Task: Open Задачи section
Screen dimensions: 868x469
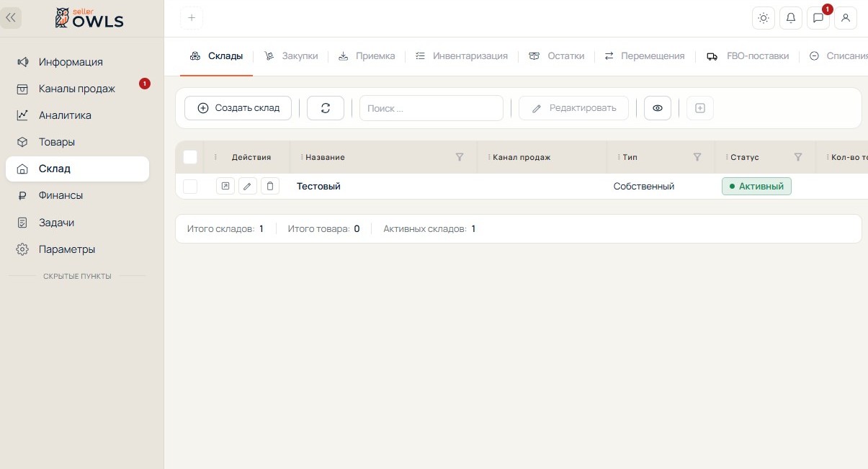Action: tap(77, 223)
